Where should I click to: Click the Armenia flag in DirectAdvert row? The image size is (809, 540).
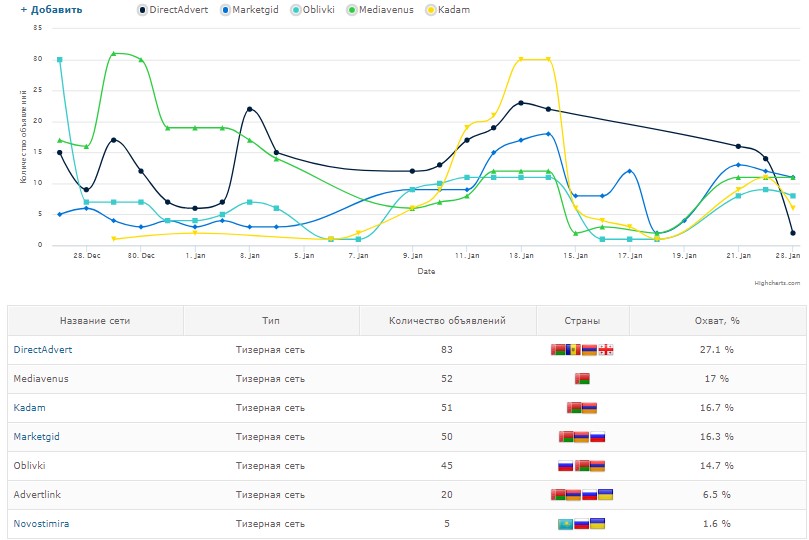(x=589, y=350)
